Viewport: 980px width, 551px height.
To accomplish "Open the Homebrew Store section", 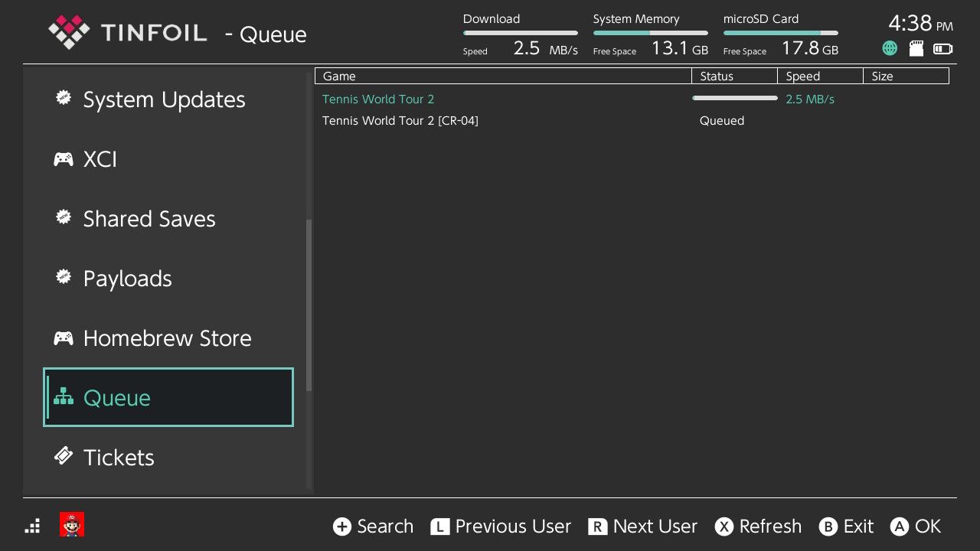I will (168, 338).
